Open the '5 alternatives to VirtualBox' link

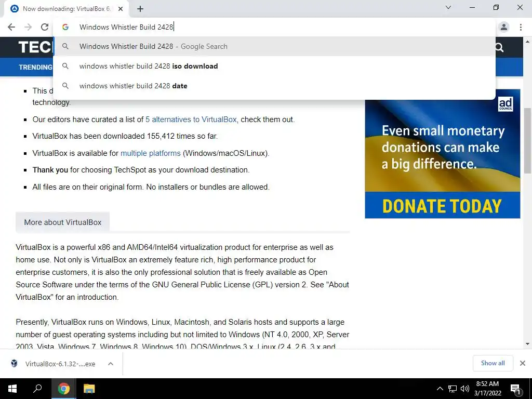click(x=191, y=119)
